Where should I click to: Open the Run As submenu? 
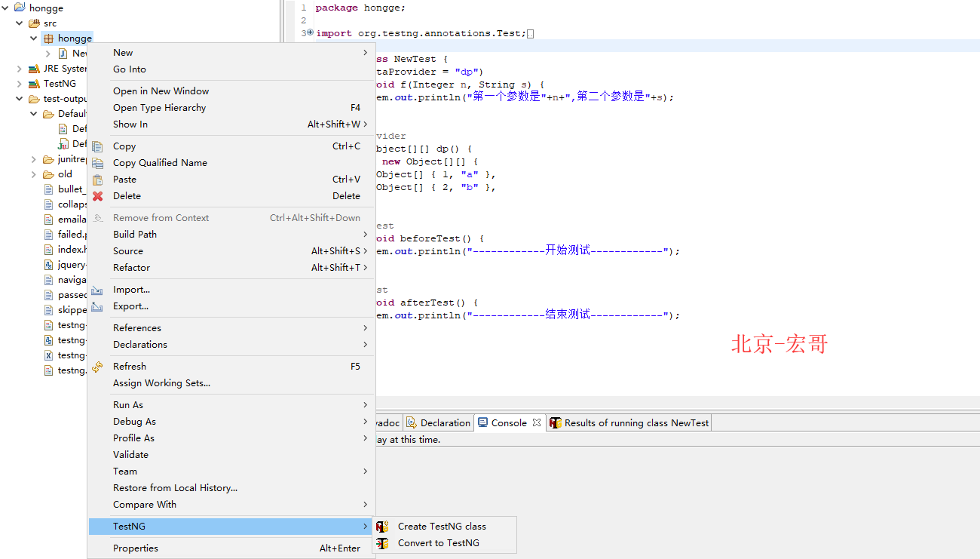click(x=231, y=405)
